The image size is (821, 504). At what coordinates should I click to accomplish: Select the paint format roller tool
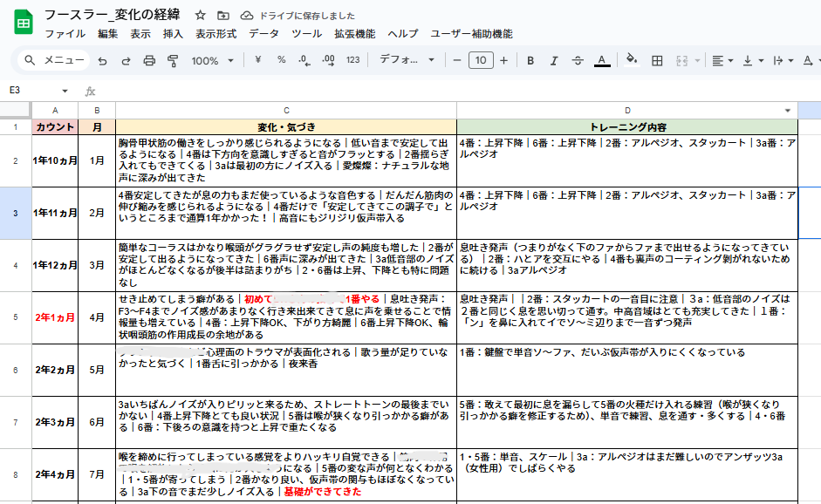(x=172, y=60)
